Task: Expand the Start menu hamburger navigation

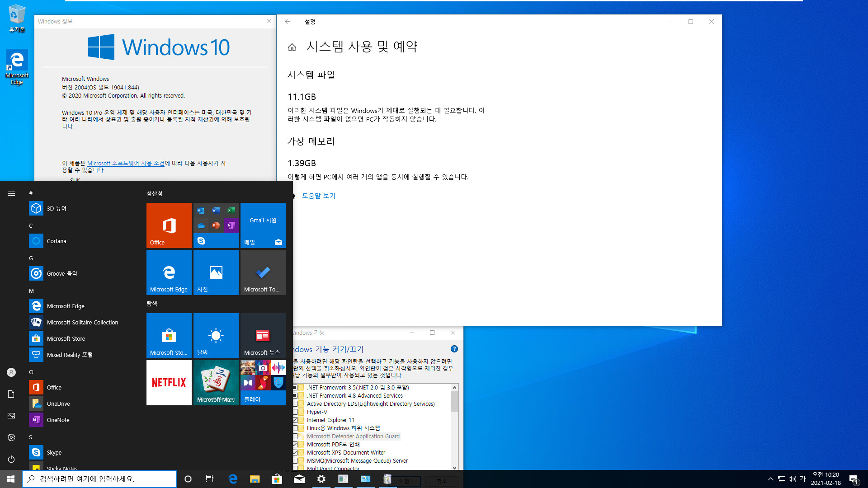Action: 11,193
